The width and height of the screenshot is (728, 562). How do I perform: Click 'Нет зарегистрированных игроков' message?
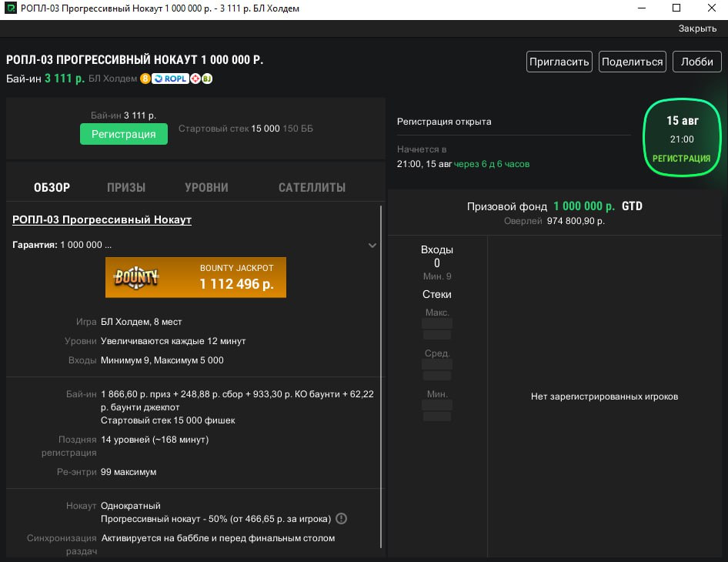point(605,396)
